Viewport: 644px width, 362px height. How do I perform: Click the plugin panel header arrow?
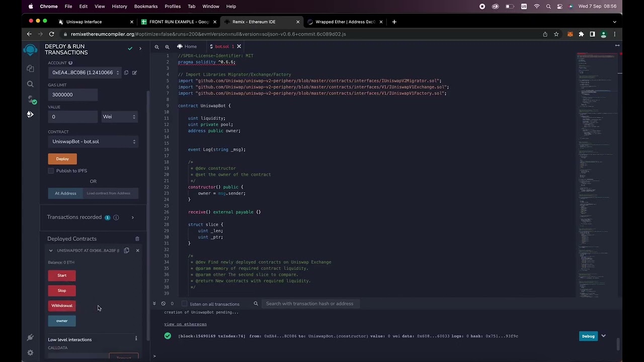[x=140, y=49]
